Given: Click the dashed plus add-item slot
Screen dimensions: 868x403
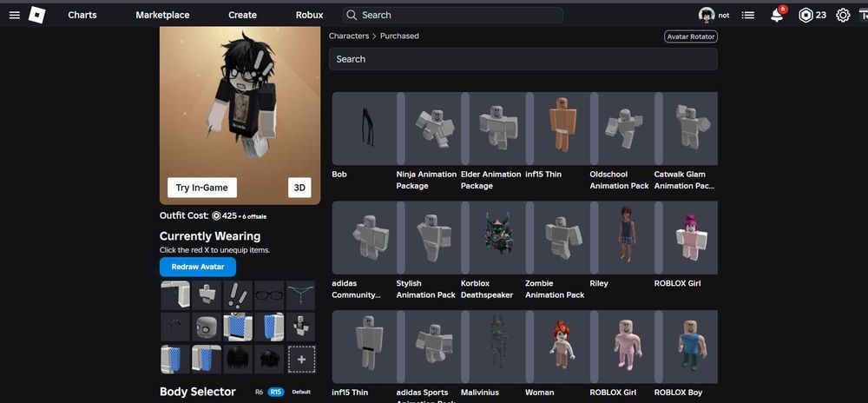Looking at the screenshot, I should [301, 360].
